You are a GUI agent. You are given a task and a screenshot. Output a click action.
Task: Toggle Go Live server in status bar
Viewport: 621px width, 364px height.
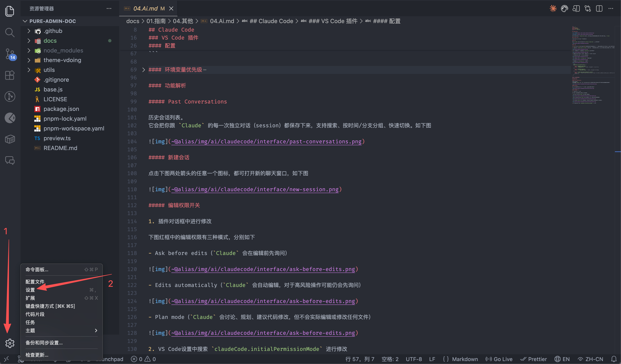[x=499, y=359]
